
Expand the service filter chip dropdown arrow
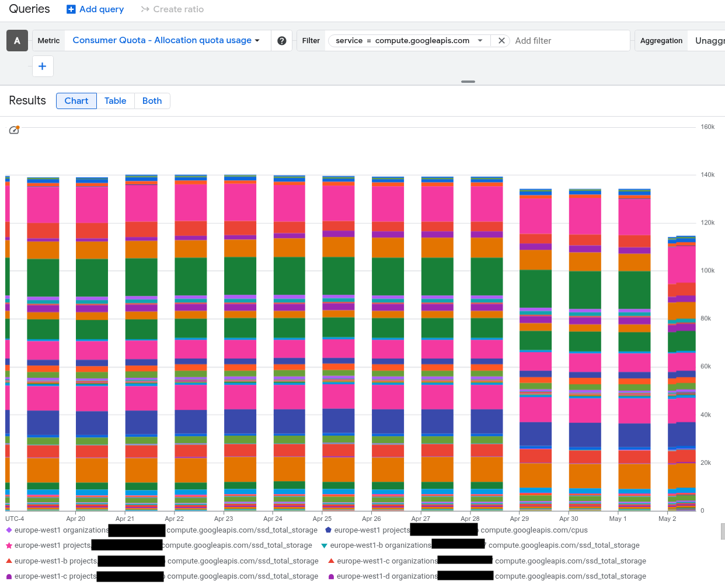tap(480, 41)
